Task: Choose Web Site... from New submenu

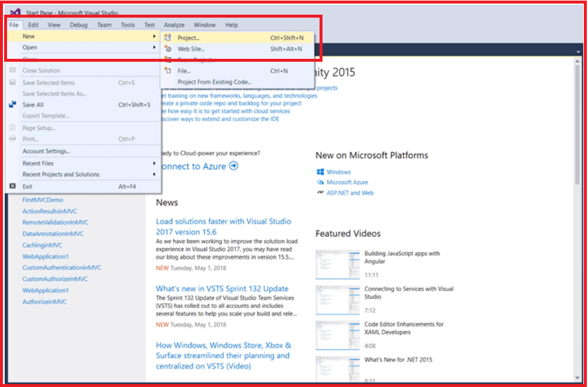Action: [238, 49]
